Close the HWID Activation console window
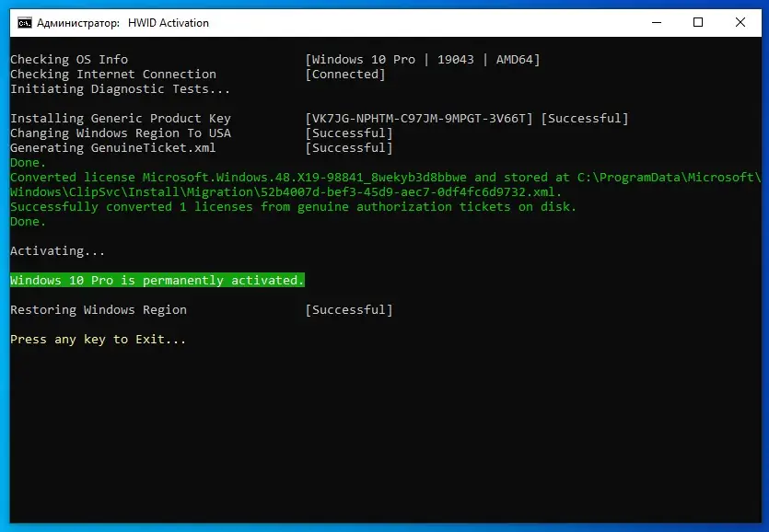This screenshot has height=532, width=769. 740,23
